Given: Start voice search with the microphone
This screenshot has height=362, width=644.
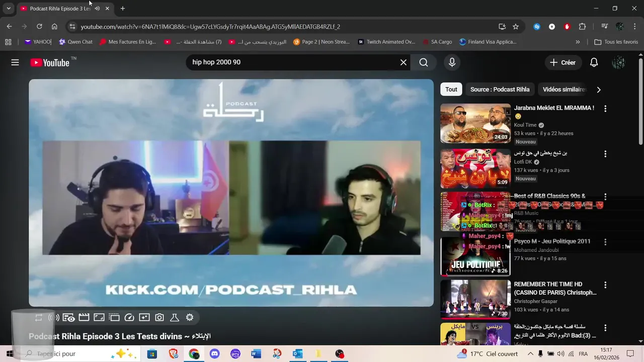Looking at the screenshot, I should click(x=452, y=62).
